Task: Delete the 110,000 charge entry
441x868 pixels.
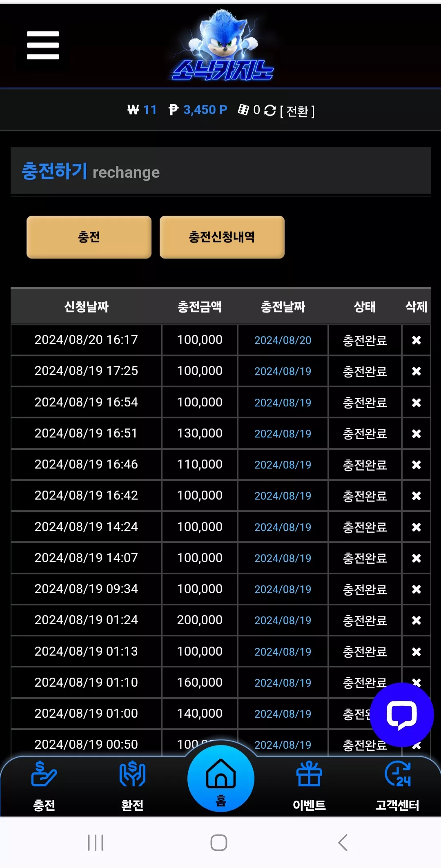Action: pos(416,464)
